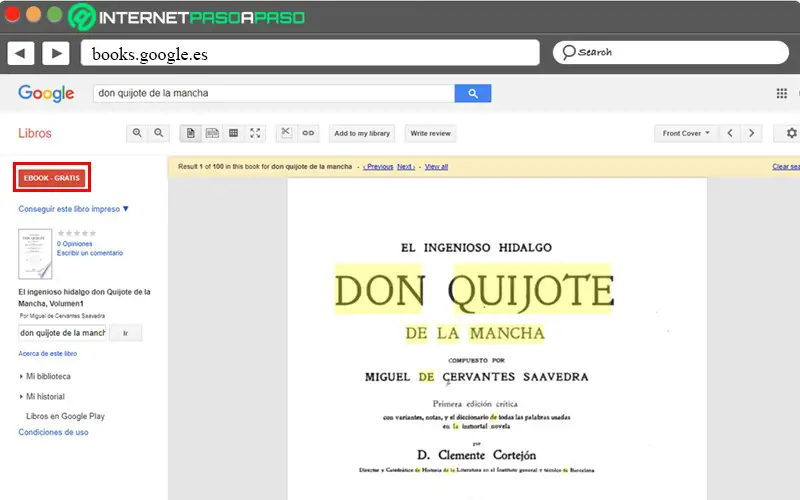Image resolution: width=800 pixels, height=500 pixels.
Task: Open the Google apps grid
Action: pos(782,93)
